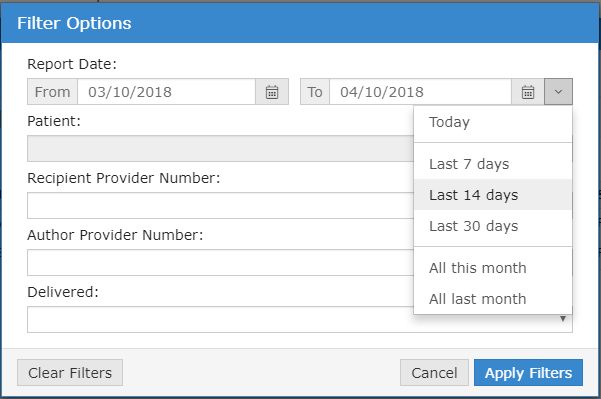Click the From label addon box
The image size is (601, 399).
pyautogui.click(x=53, y=92)
